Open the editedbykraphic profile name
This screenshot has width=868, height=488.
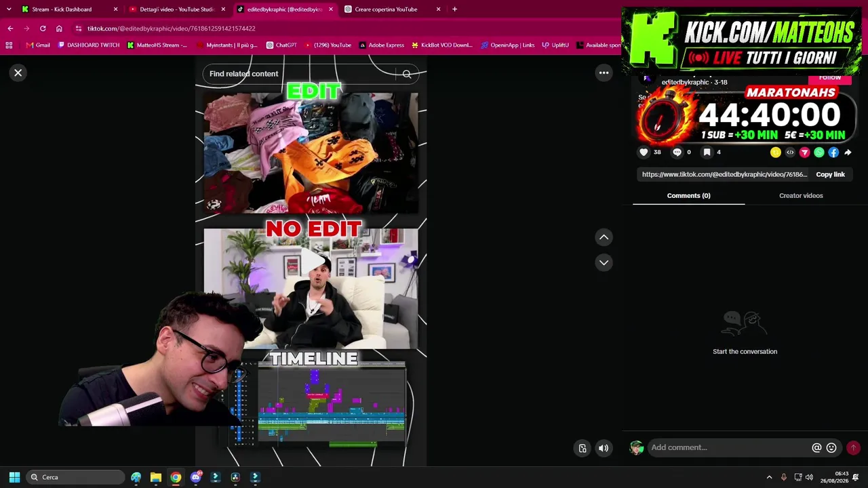coord(685,82)
